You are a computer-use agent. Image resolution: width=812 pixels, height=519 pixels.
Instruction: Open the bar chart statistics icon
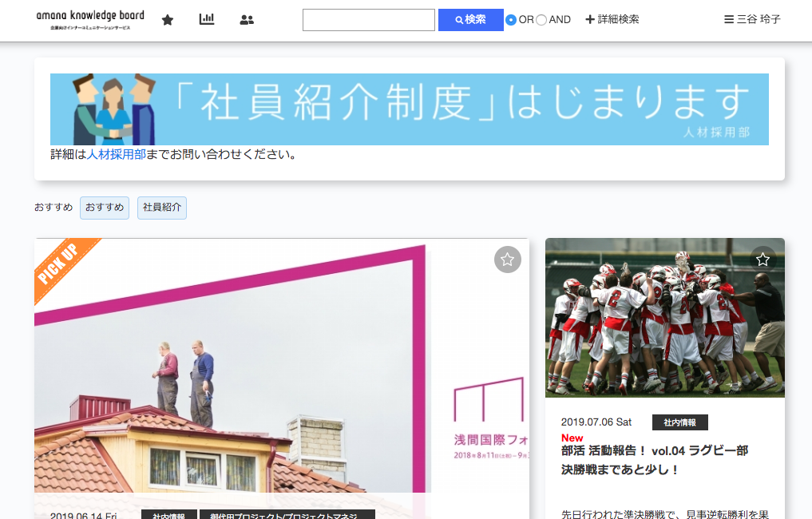(x=207, y=19)
